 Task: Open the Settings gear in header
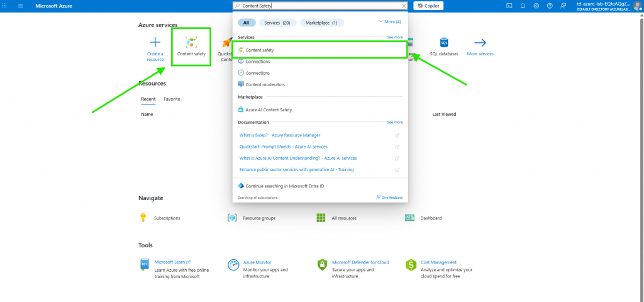tap(536, 6)
